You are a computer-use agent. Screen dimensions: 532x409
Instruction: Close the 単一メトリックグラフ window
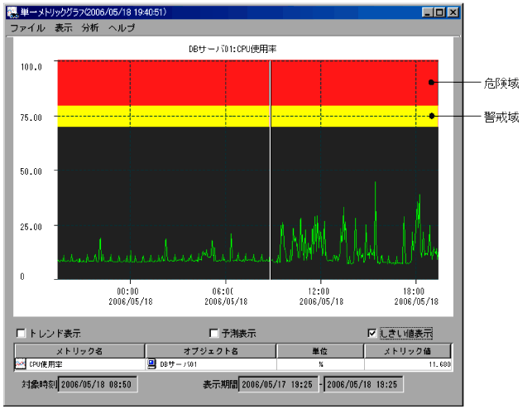click(x=453, y=12)
